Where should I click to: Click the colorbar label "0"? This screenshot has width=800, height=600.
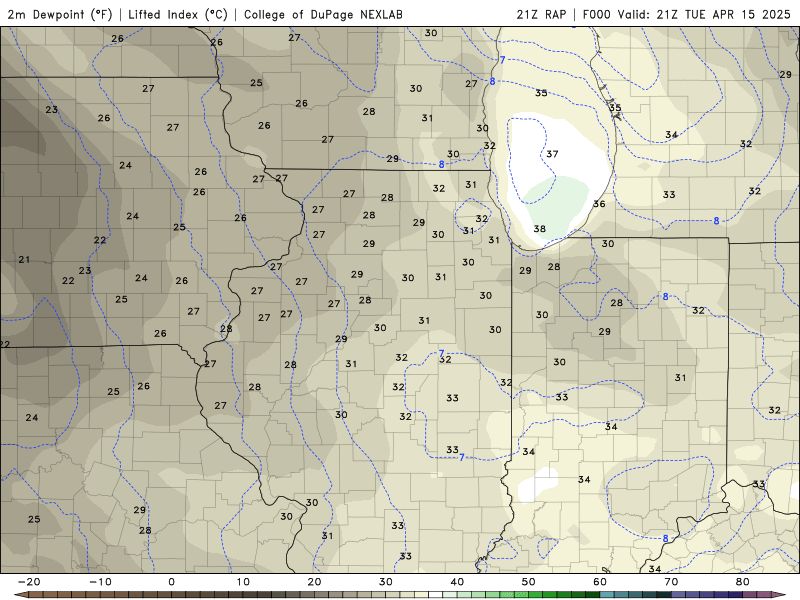click(171, 582)
